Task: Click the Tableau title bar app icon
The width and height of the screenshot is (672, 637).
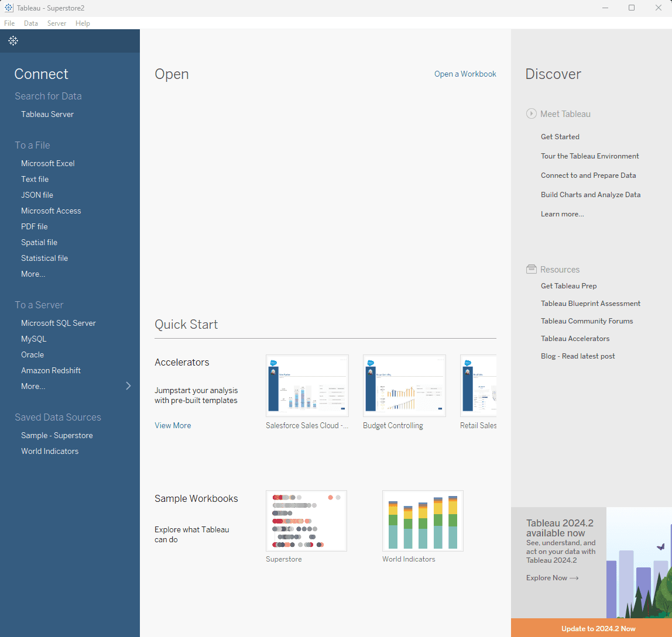Action: pyautogui.click(x=9, y=8)
